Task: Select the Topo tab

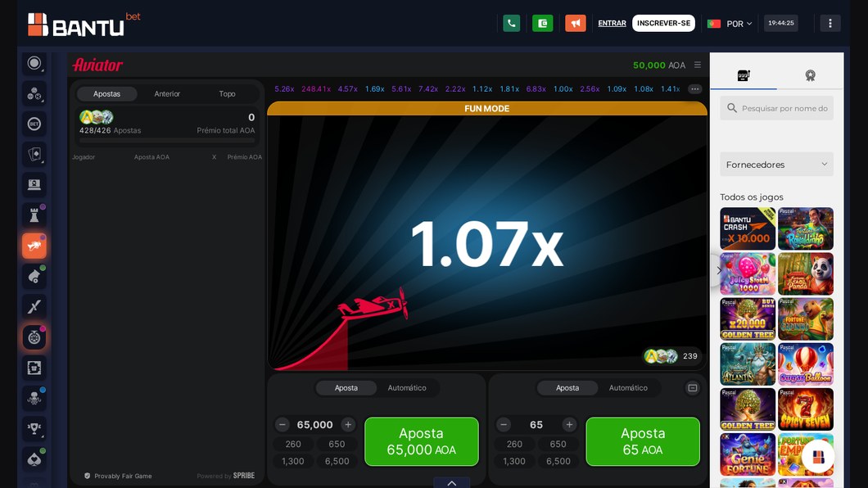Action: [x=227, y=93]
